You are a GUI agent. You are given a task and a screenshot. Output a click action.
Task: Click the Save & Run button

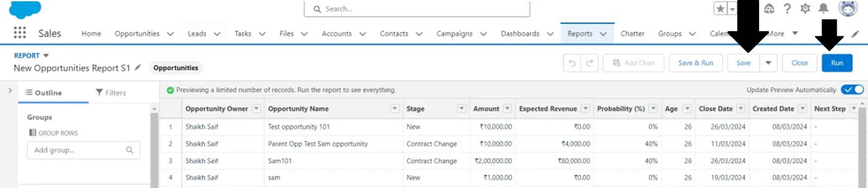pos(695,63)
